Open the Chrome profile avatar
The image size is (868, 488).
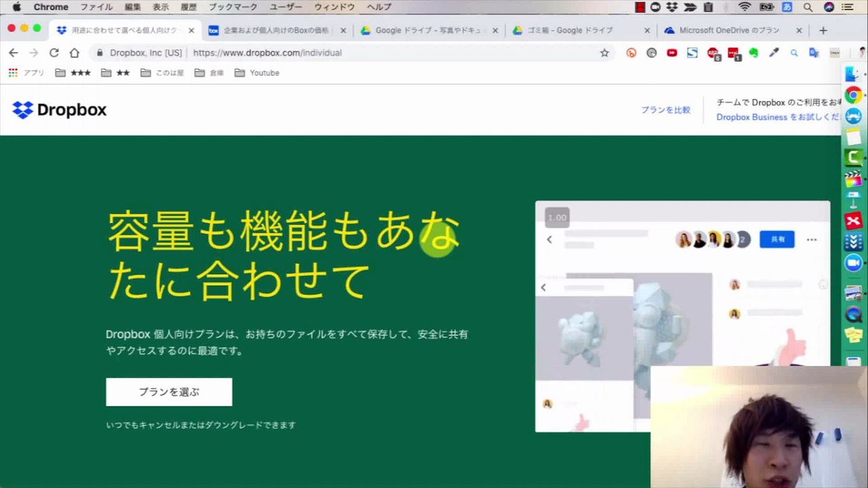(863, 53)
